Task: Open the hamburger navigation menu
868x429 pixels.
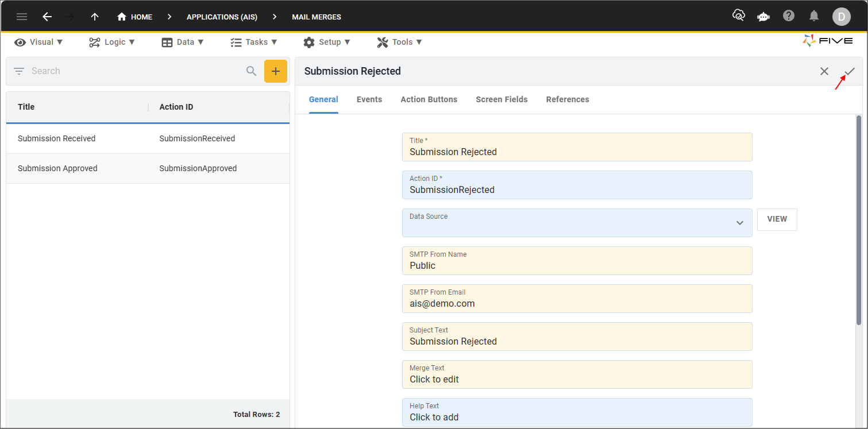Action: point(22,17)
